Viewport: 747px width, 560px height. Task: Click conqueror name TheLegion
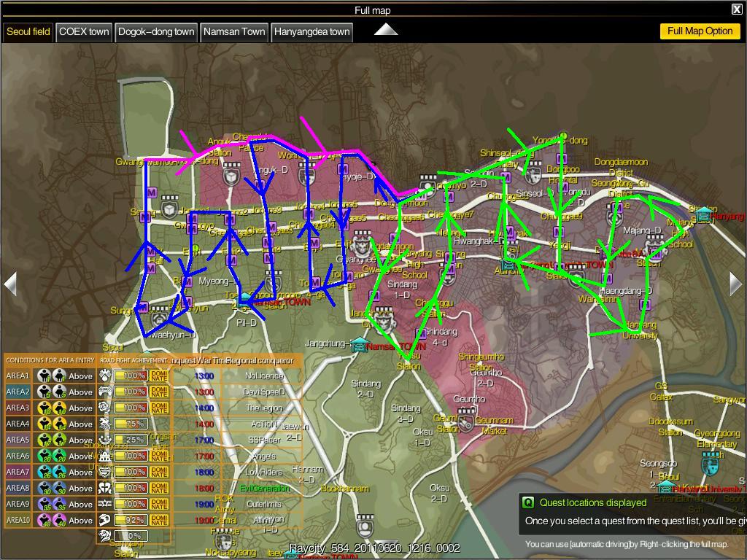click(264, 408)
